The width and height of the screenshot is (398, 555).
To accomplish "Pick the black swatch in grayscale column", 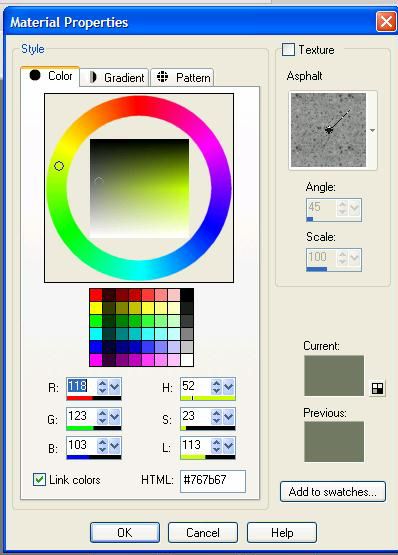I will pos(187,295).
